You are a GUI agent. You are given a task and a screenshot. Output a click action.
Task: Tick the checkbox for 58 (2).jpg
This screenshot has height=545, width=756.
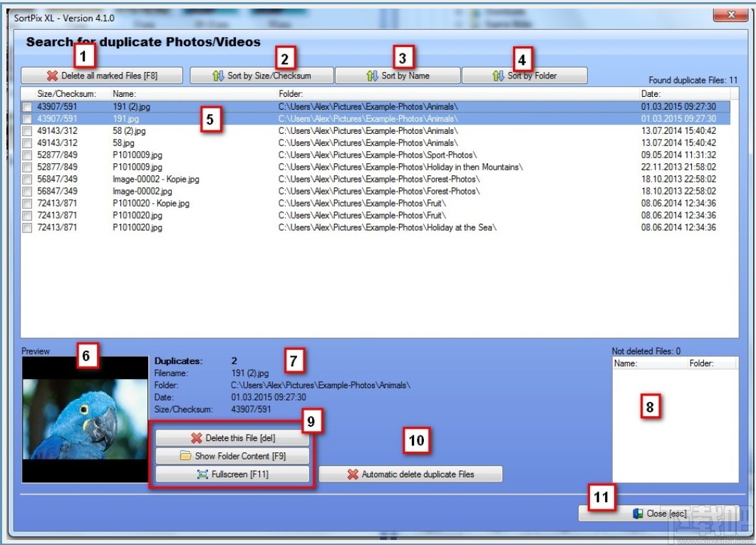pos(27,131)
